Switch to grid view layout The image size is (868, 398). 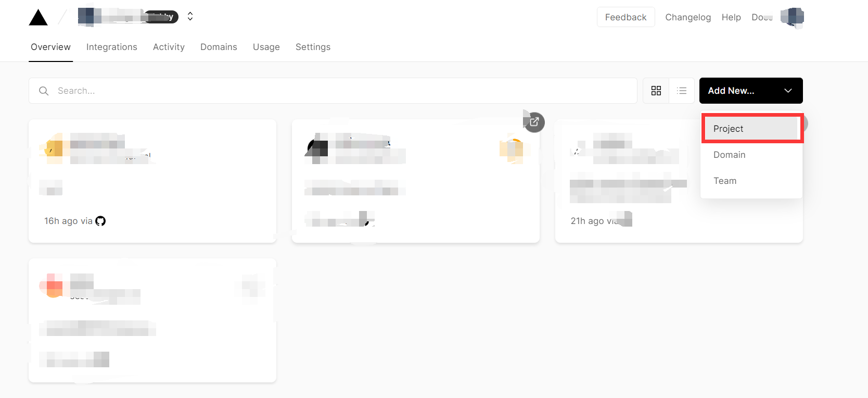656,91
